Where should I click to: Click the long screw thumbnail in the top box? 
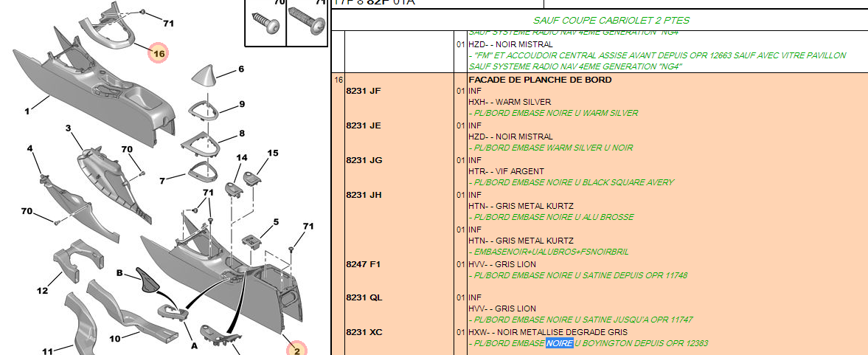click(308, 20)
